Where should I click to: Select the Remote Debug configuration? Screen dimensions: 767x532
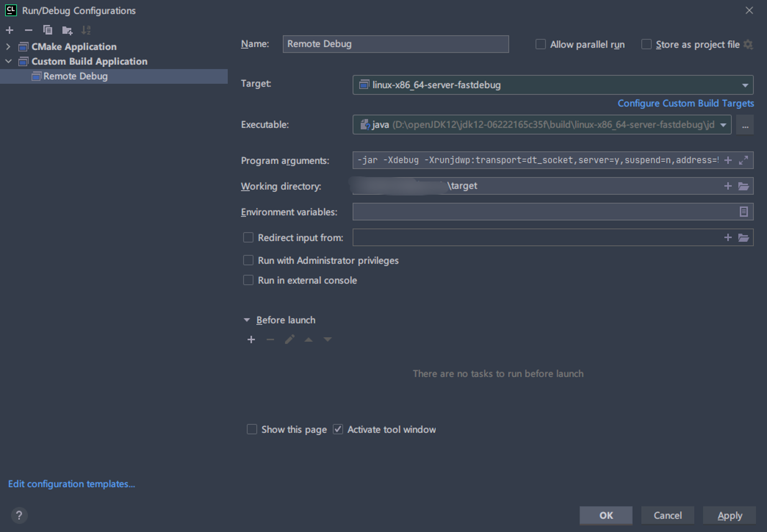point(114,76)
